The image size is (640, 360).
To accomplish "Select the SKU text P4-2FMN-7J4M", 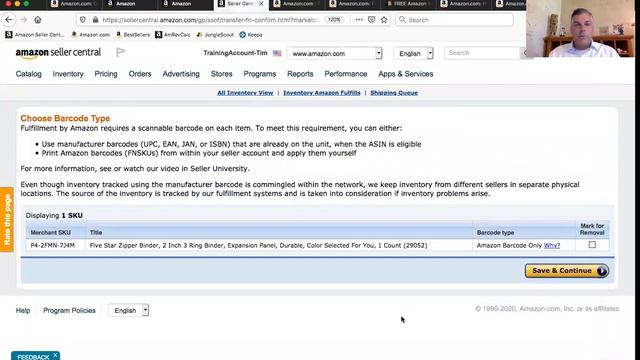I will pyautogui.click(x=53, y=245).
